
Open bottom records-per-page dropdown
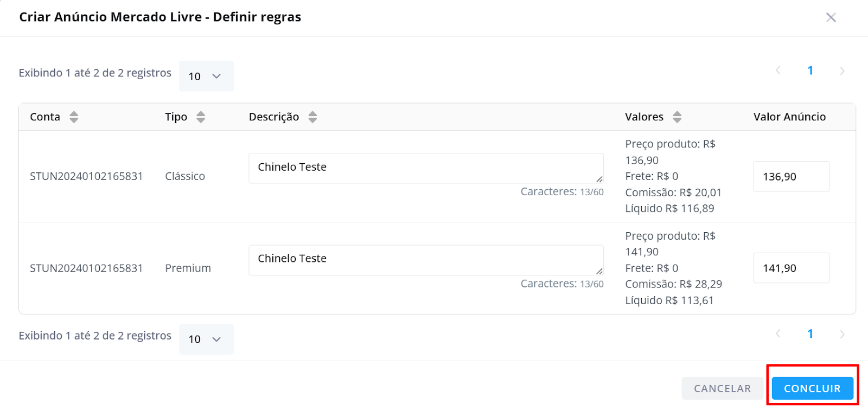[x=206, y=339]
